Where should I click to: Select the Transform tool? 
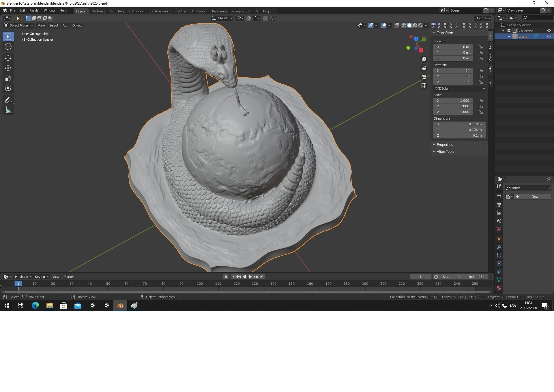[8, 88]
